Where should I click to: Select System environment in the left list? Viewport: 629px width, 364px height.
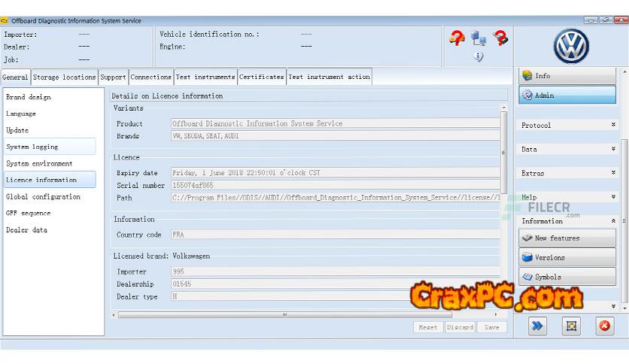coord(39,163)
